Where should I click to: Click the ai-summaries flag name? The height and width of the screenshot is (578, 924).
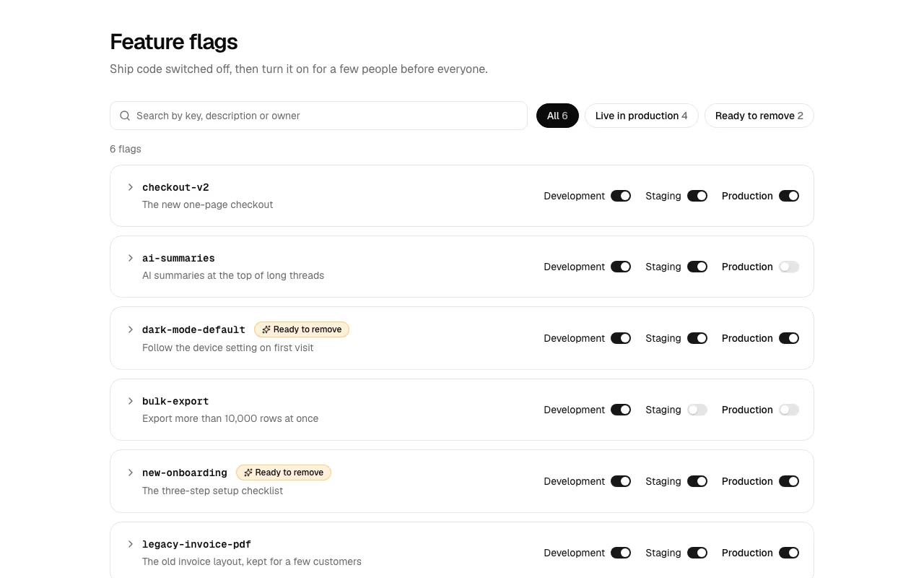(178, 258)
